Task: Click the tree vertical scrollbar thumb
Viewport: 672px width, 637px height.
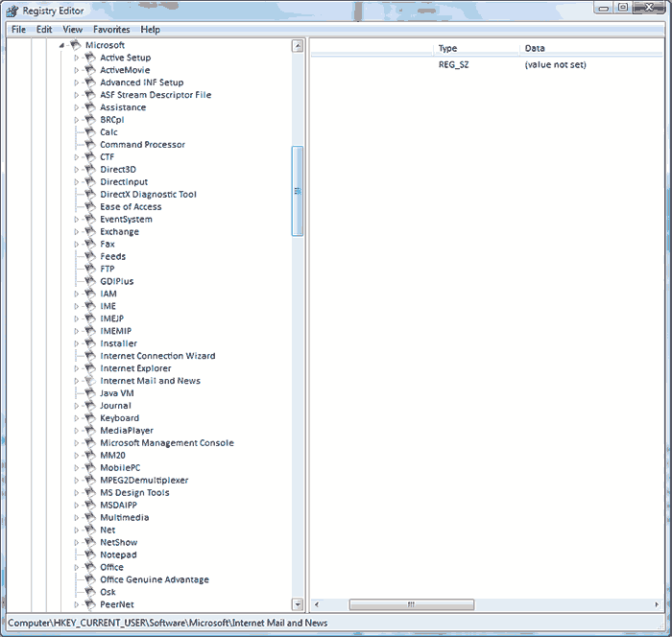Action: (298, 191)
